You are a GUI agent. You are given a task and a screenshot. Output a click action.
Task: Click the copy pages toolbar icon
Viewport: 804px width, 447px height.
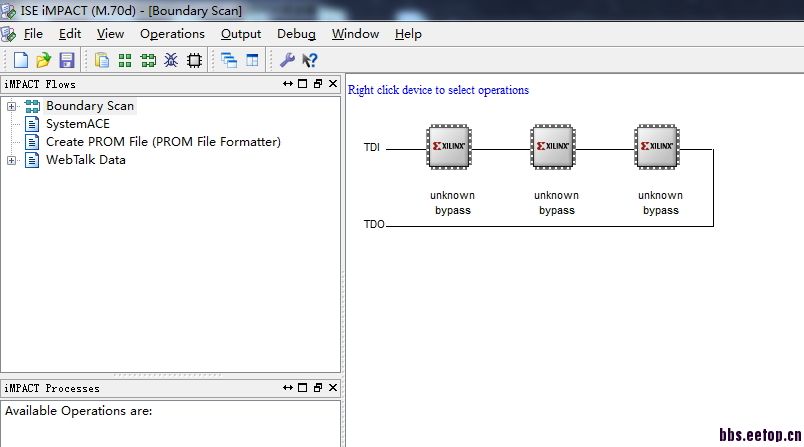pyautogui.click(x=102, y=60)
